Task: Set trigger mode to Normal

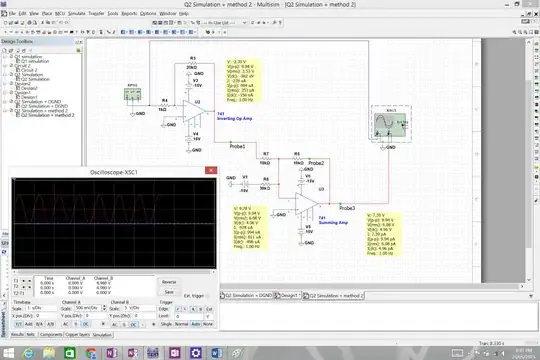Action: click(x=181, y=324)
